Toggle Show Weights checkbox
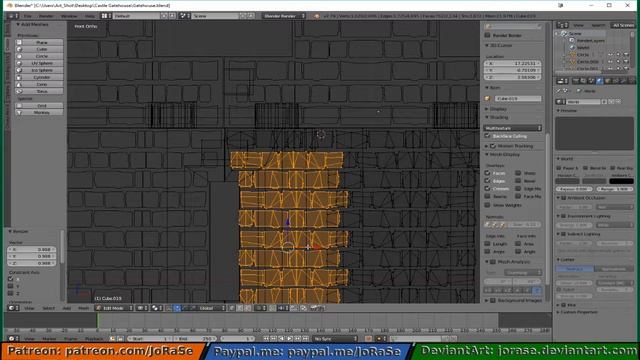640x360 pixels. pyautogui.click(x=487, y=205)
